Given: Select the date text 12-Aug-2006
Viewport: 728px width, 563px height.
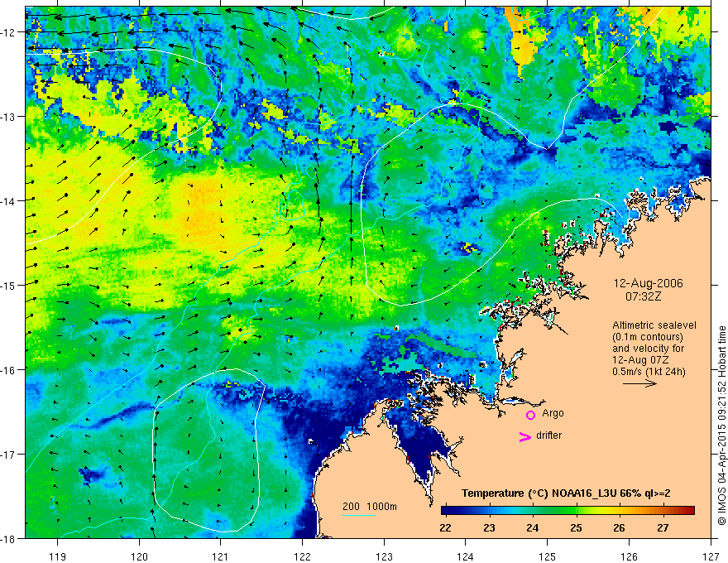Looking at the screenshot, I should pos(648,283).
